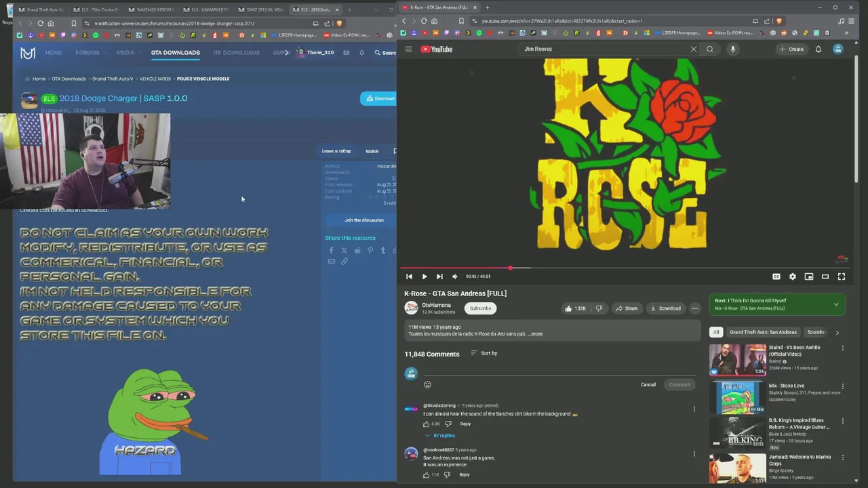This screenshot has width=868, height=488.
Task: Open Sort by comments menu
Action: click(x=484, y=353)
